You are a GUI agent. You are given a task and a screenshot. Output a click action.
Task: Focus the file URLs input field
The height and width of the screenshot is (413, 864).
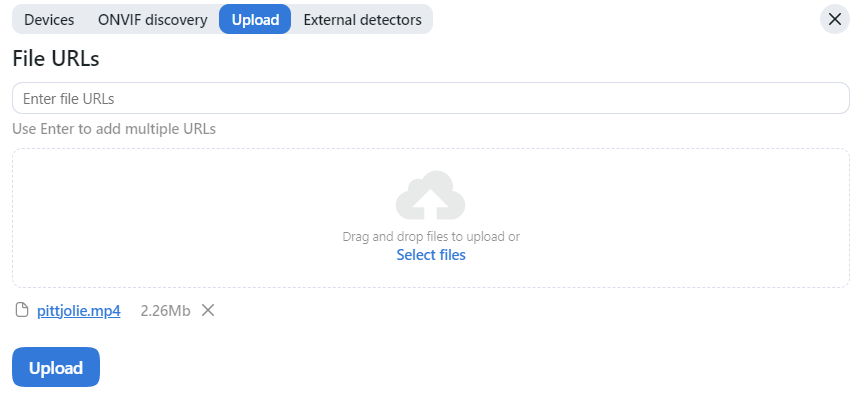(x=500, y=98)
